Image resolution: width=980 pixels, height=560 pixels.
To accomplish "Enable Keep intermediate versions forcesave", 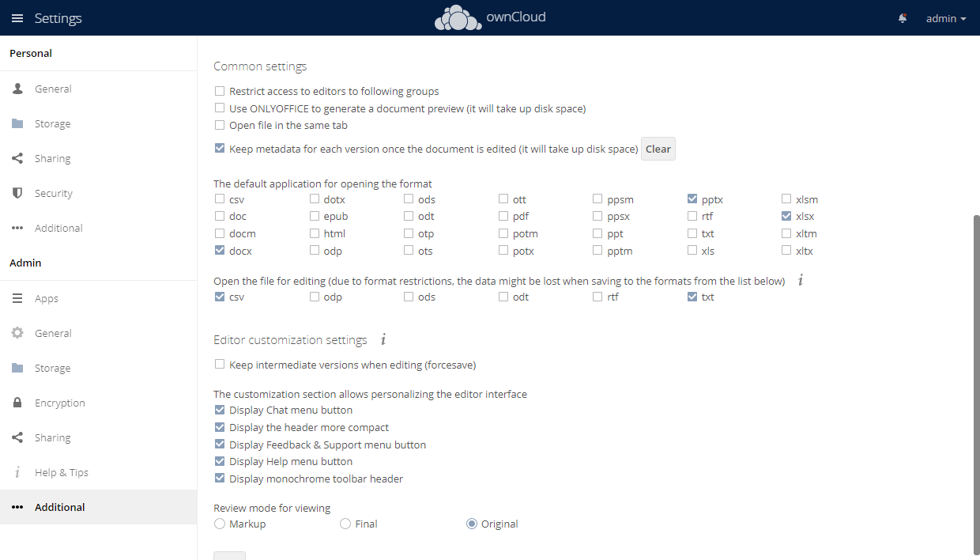I will pos(220,365).
